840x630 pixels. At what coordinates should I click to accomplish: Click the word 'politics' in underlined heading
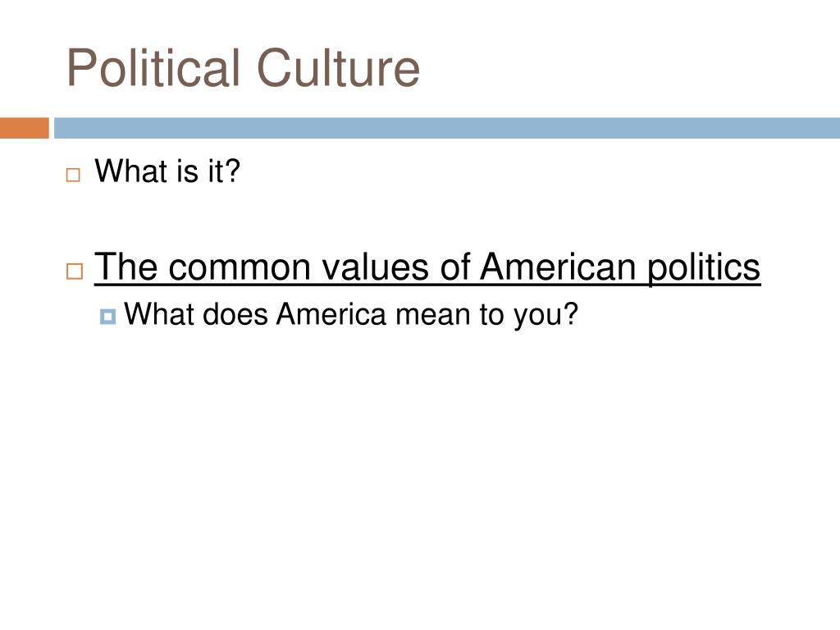(x=704, y=267)
